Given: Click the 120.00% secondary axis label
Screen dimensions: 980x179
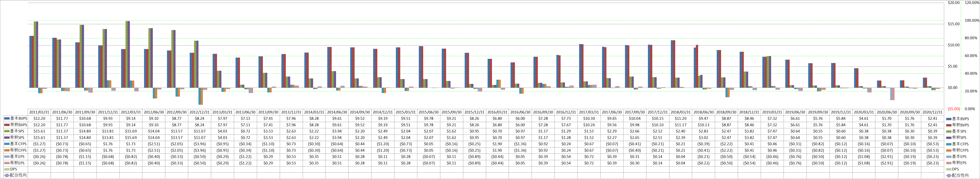Looking at the screenshot, I should tap(972, 3).
